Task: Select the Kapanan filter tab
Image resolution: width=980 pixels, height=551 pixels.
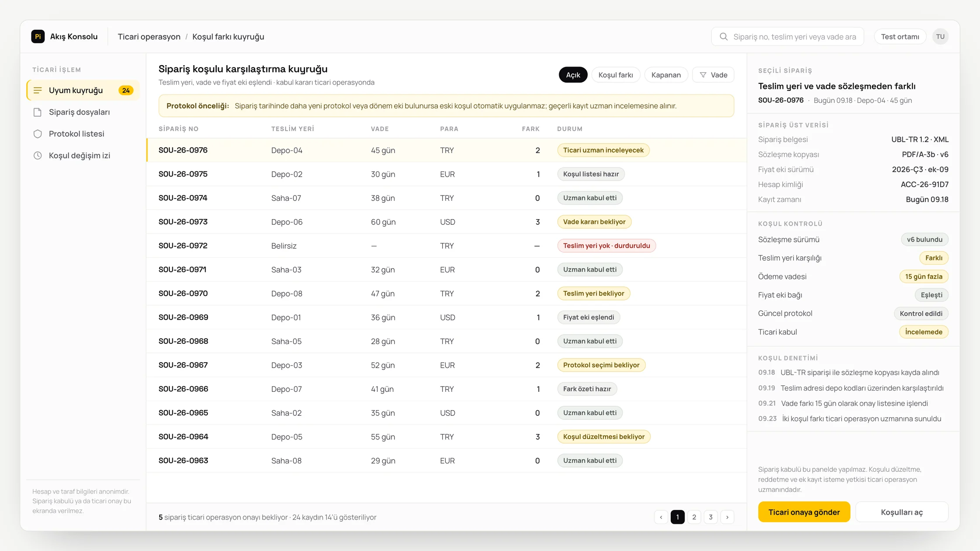Action: (666, 75)
